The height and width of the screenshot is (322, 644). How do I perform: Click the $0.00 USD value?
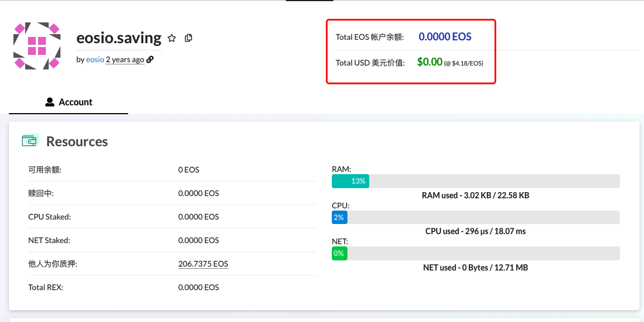(430, 62)
